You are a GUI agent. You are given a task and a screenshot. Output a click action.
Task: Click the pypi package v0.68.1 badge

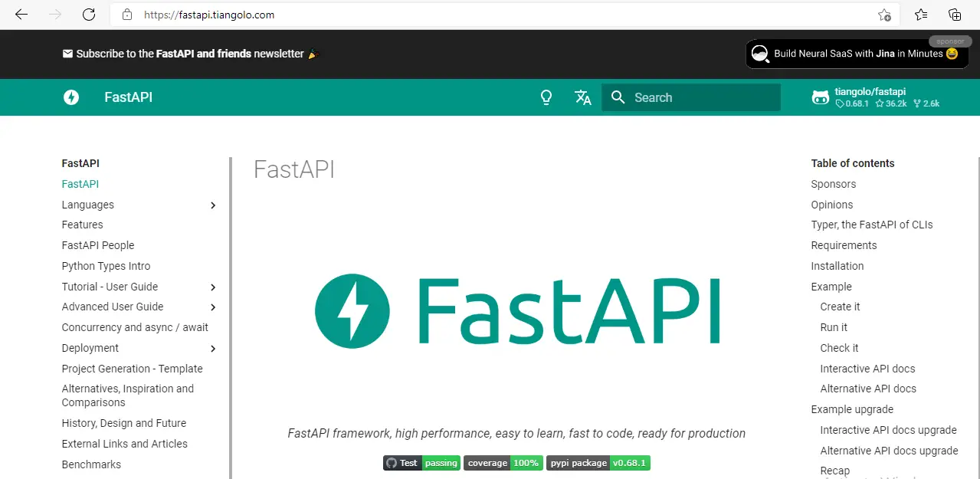tap(598, 463)
